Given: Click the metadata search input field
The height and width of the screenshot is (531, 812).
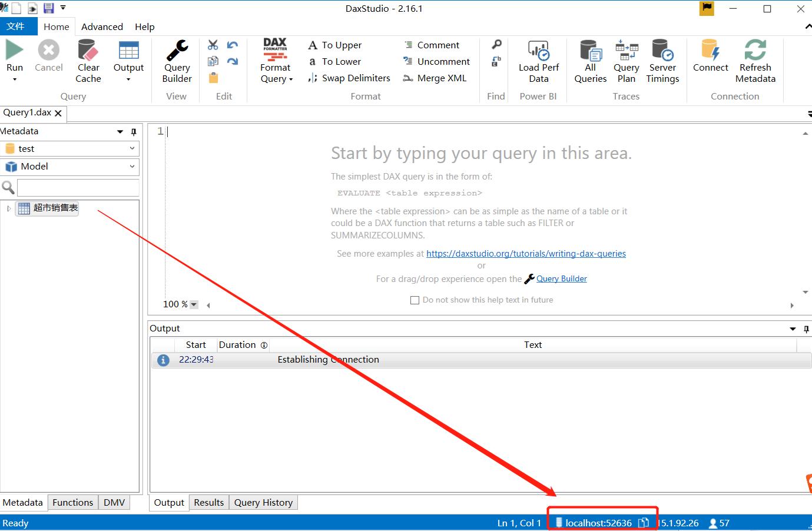Looking at the screenshot, I should 78,188.
